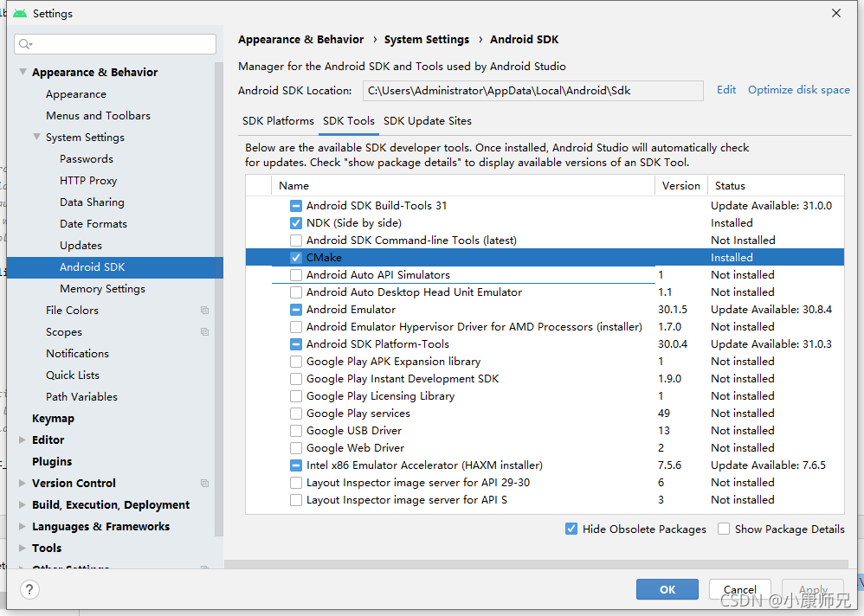Enable Show Package Details
The image size is (864, 616).
[724, 529]
